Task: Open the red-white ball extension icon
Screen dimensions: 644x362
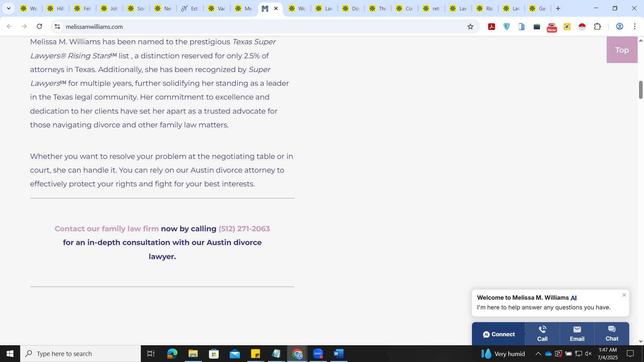Action: [x=582, y=26]
